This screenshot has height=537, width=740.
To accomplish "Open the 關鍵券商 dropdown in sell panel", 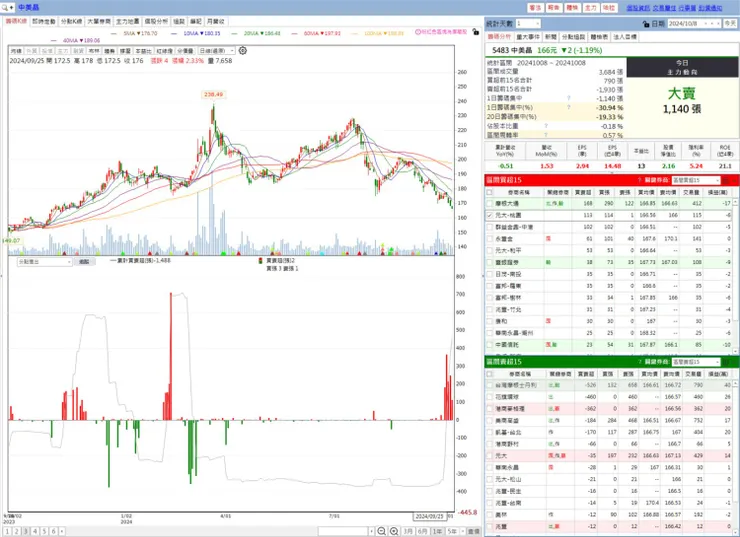I will click(x=696, y=362).
